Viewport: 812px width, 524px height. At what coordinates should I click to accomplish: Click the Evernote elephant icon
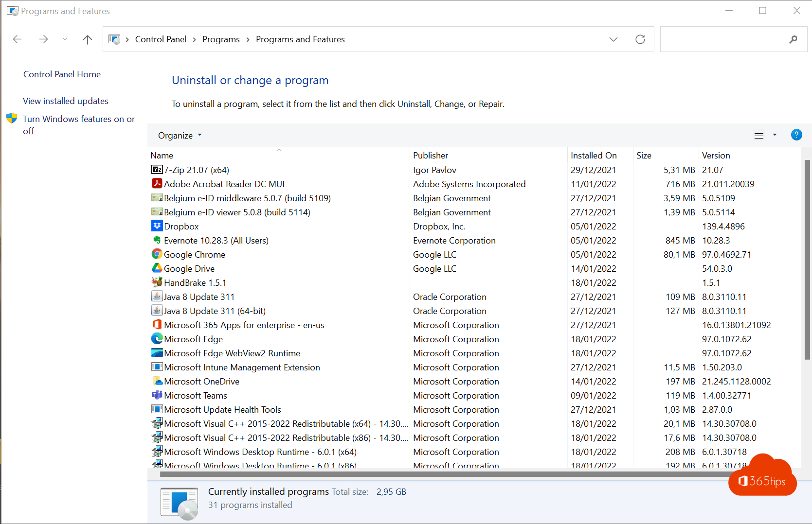(157, 240)
